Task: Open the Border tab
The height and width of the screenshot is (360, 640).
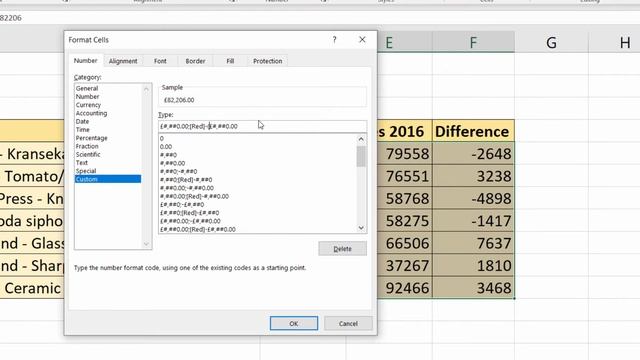Action: 195,61
